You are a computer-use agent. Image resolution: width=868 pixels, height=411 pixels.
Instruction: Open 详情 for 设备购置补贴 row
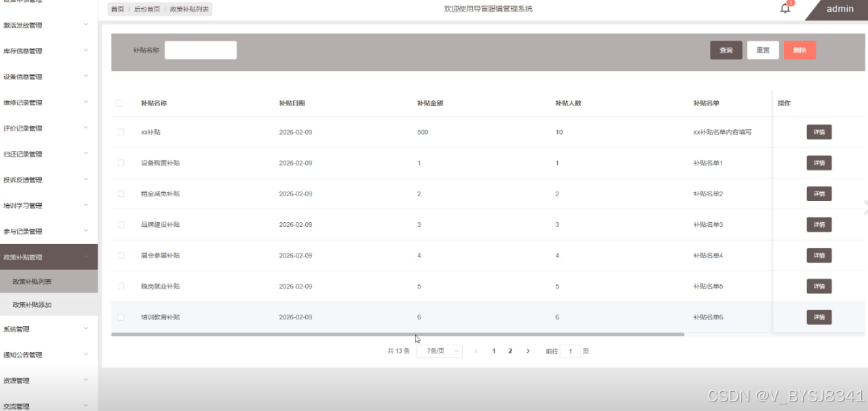pos(819,163)
